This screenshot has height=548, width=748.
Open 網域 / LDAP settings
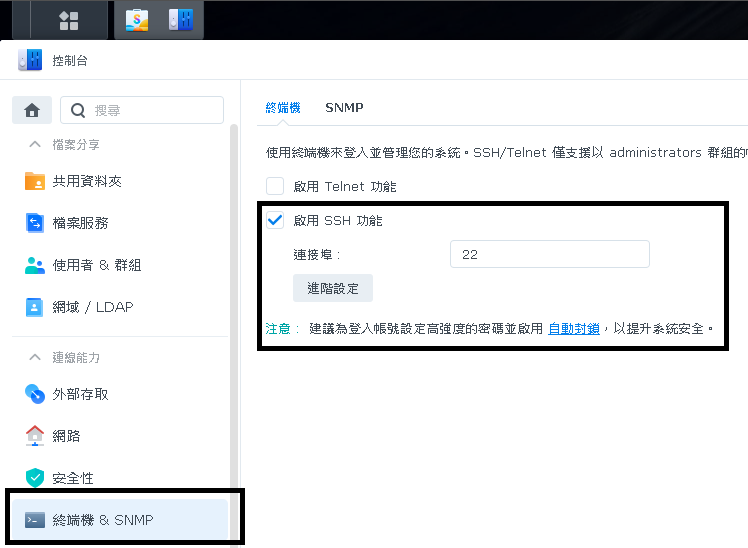coord(92,307)
